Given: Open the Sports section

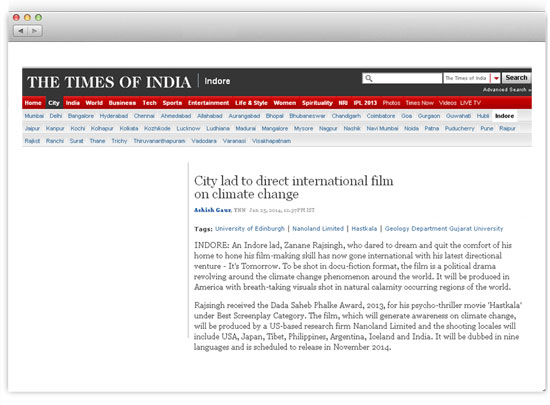Looking at the screenshot, I should [x=172, y=103].
